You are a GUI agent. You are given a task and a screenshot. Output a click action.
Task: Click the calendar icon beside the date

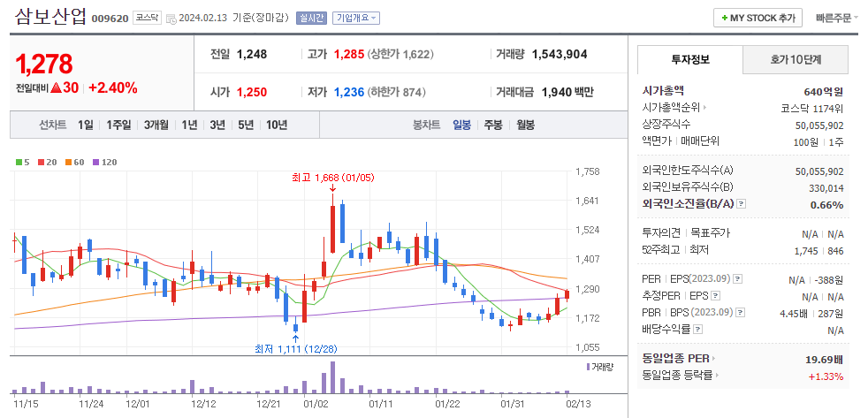pyautogui.click(x=171, y=19)
